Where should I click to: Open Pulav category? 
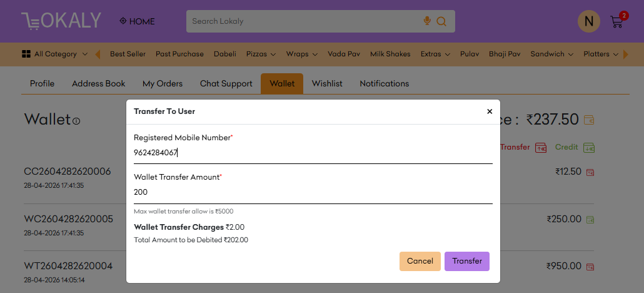pyautogui.click(x=470, y=54)
